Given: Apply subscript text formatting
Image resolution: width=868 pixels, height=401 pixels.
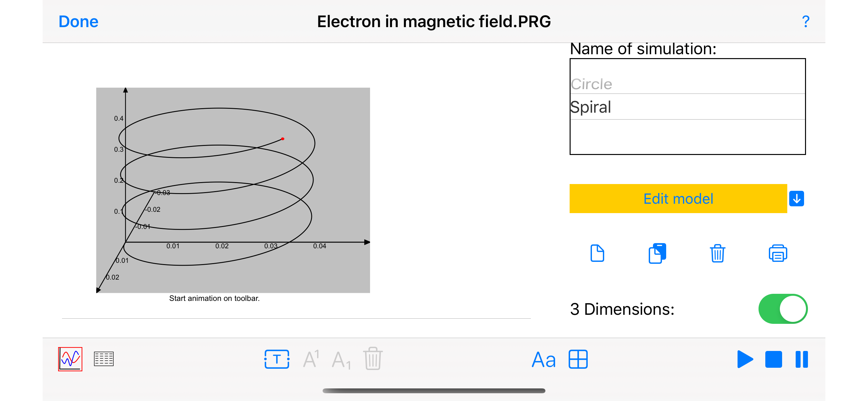Looking at the screenshot, I should [x=341, y=360].
